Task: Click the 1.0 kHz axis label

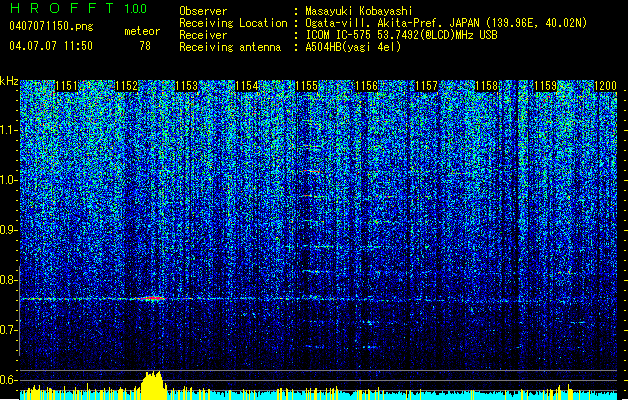Action: (x=9, y=180)
